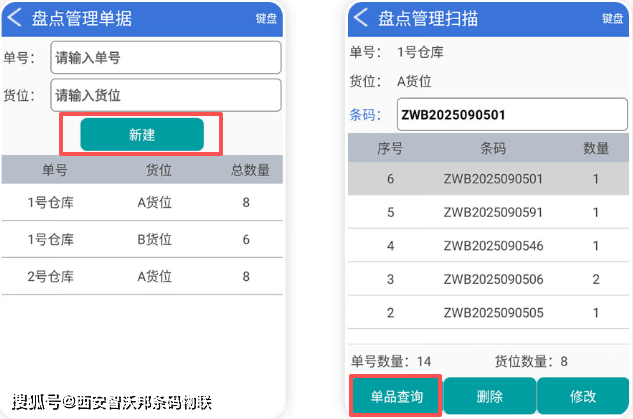Image resolution: width=633 pixels, height=419 pixels.
Task: Click the blue 条码 label
Action: tap(365, 115)
